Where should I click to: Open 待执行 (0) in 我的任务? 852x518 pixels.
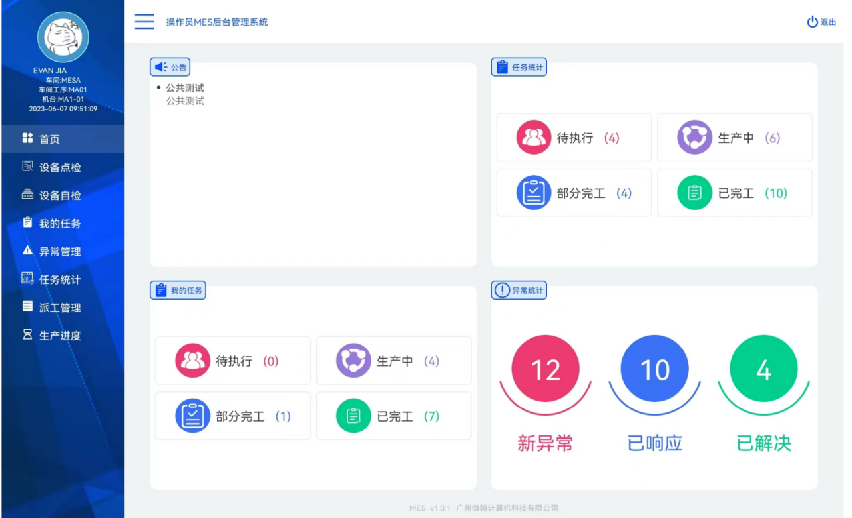(233, 361)
